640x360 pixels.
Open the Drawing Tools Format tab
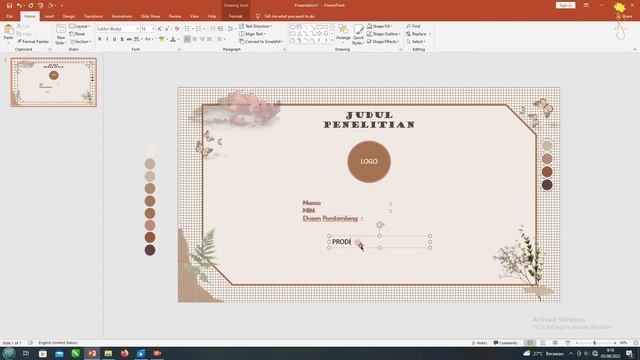coord(236,16)
